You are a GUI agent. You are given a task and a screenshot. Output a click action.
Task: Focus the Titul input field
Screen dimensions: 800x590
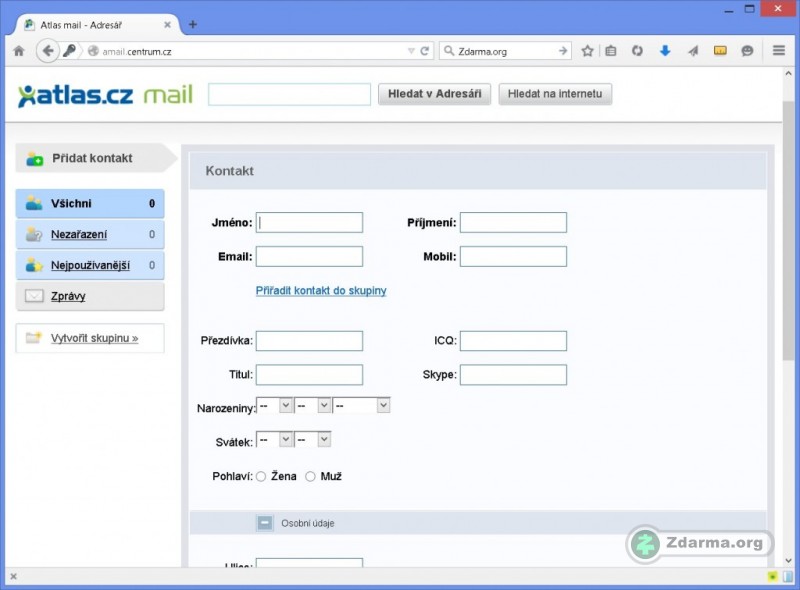point(309,375)
